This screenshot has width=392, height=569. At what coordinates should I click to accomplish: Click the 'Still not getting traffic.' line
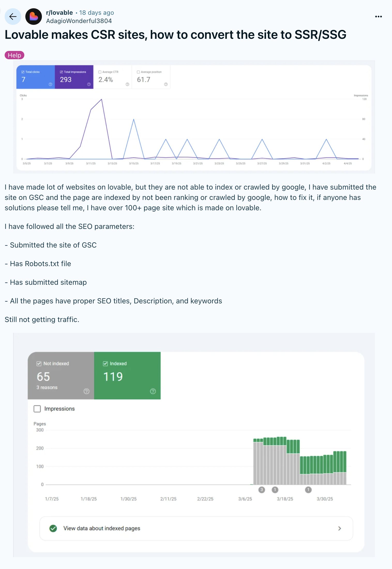pos(42,319)
